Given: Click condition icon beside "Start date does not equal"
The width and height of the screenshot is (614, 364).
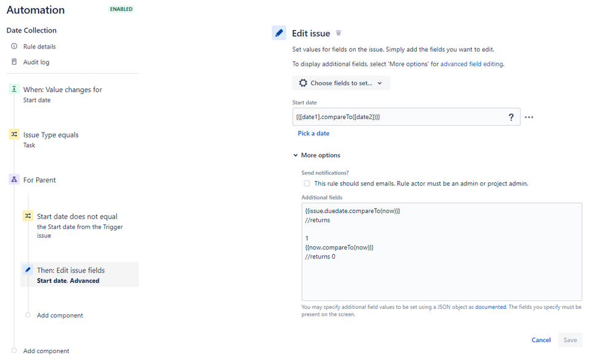Looking at the screenshot, I should [27, 216].
